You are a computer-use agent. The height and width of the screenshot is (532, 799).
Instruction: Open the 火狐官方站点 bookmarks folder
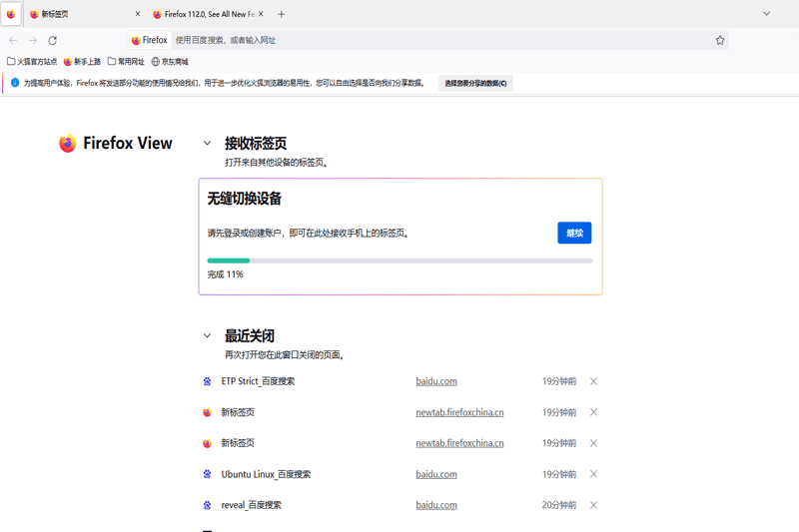pos(32,62)
